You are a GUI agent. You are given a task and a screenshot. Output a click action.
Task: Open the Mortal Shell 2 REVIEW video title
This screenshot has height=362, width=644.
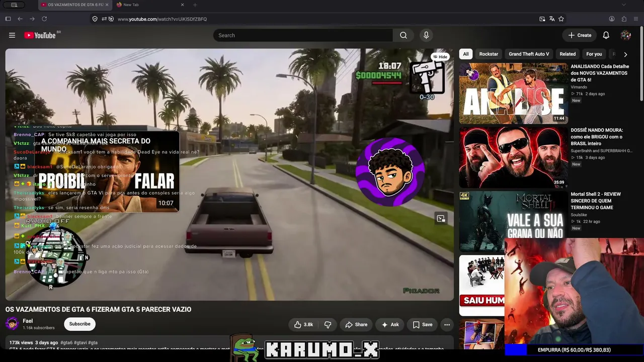pyautogui.click(x=596, y=201)
